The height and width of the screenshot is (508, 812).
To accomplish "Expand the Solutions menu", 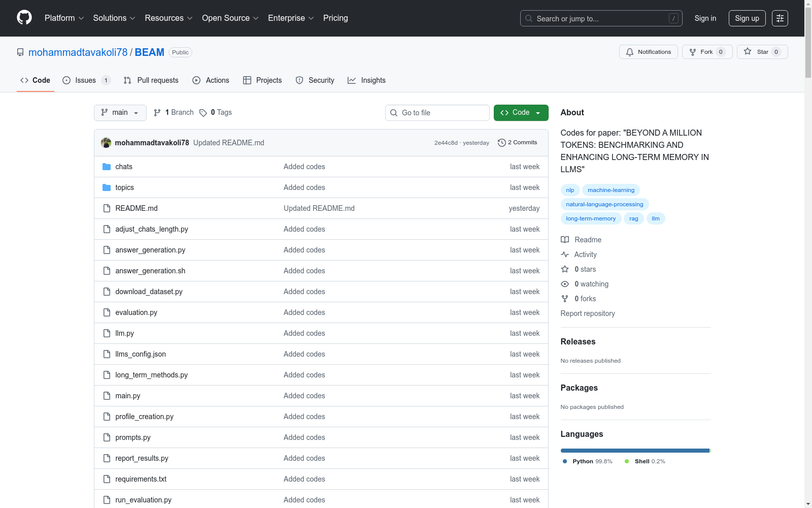I will (114, 18).
